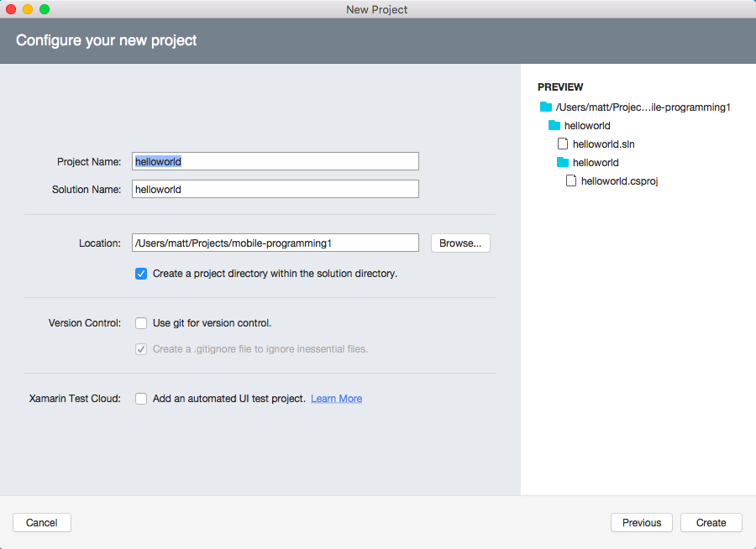This screenshot has height=549, width=756.
Task: Click the helloworld.sln file icon
Action: pos(563,144)
